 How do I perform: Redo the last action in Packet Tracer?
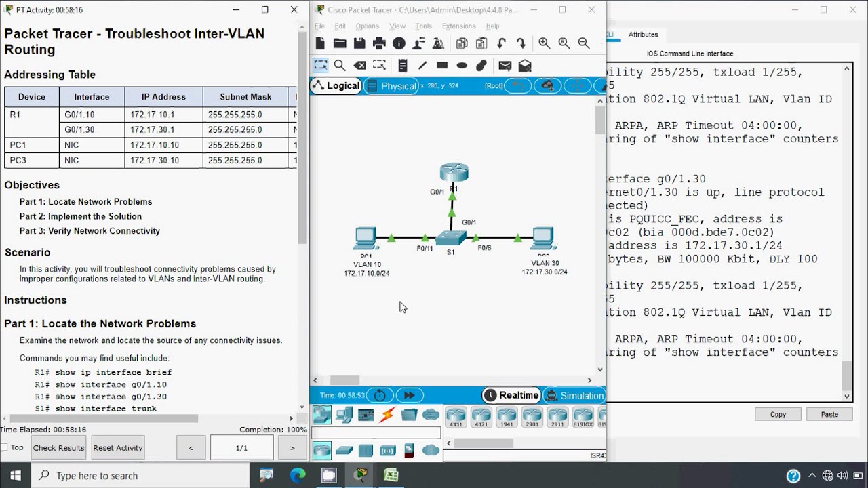tap(521, 43)
